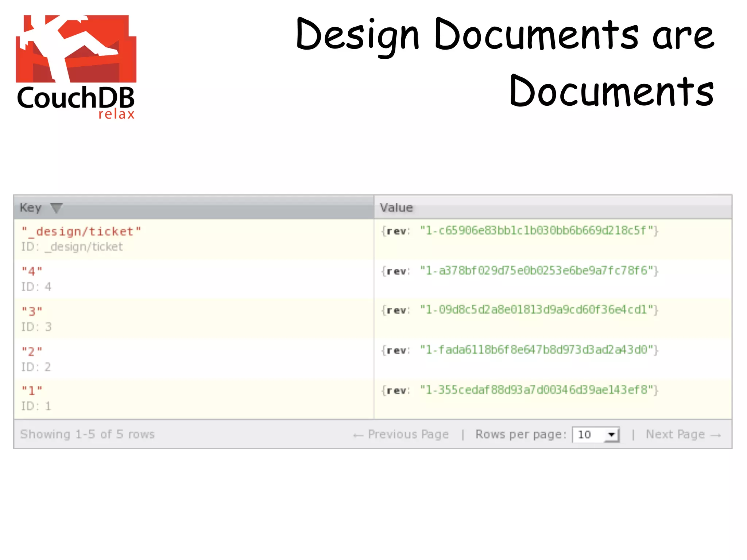
Task: Click ID: 4 label
Action: click(36, 287)
